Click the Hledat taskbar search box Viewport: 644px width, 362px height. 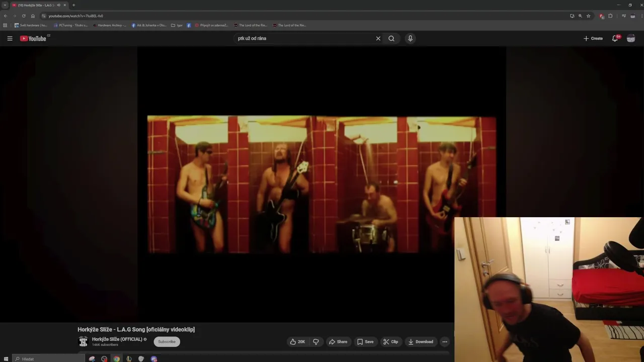pos(49,359)
